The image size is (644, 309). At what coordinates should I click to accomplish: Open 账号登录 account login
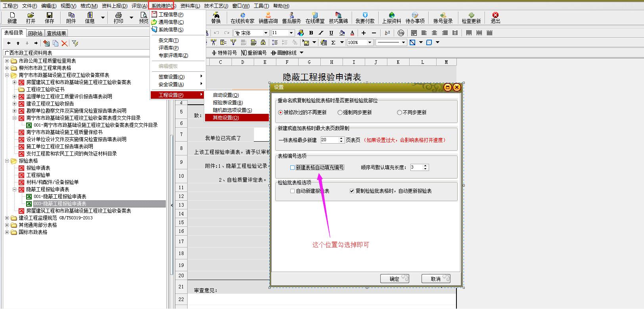pos(443,17)
